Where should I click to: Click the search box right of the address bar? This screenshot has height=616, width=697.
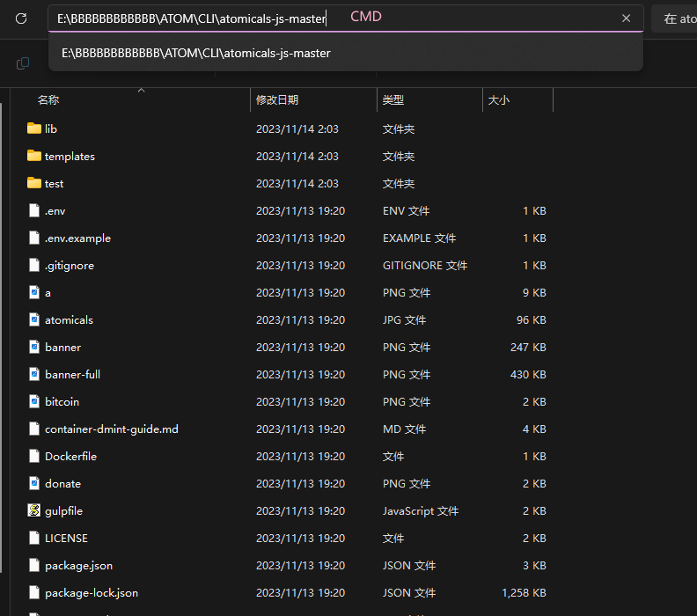[x=676, y=18]
